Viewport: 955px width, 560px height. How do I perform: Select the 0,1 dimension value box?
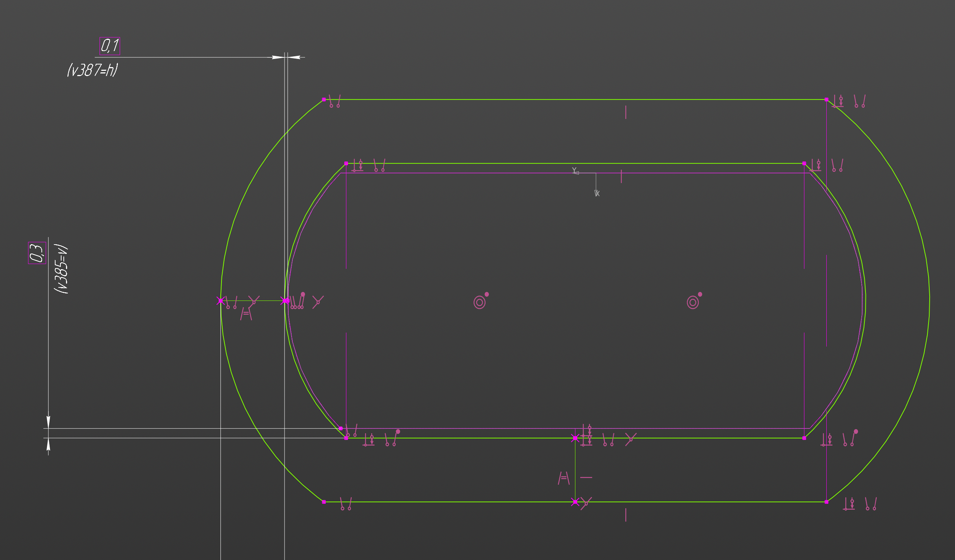click(110, 46)
